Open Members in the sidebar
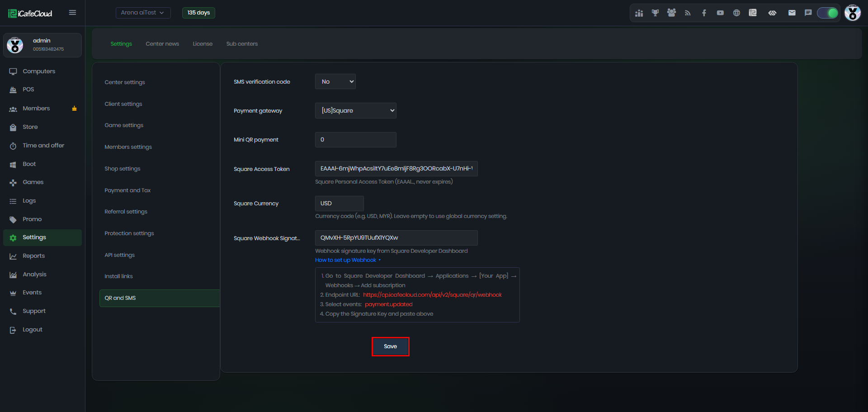Image resolution: width=868 pixels, height=412 pixels. pos(36,109)
